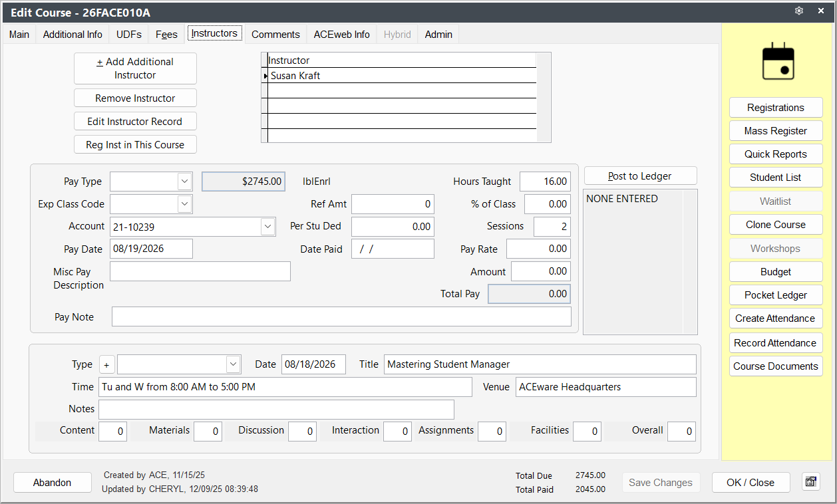Open the Budget button
Image resolution: width=837 pixels, height=504 pixels.
pyautogui.click(x=776, y=272)
